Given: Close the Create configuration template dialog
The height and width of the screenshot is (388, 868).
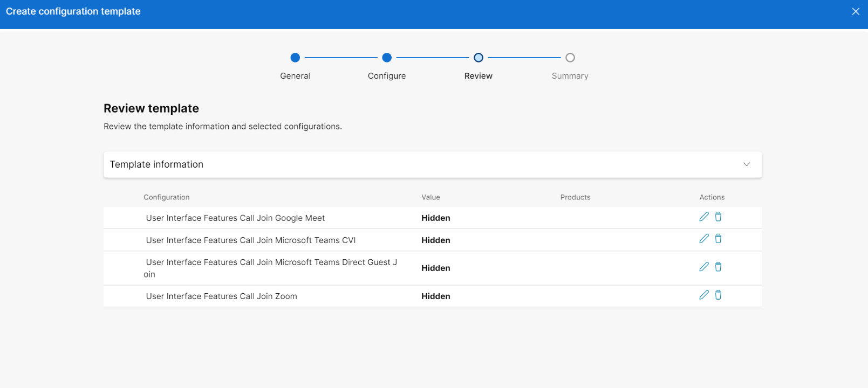Looking at the screenshot, I should [856, 11].
